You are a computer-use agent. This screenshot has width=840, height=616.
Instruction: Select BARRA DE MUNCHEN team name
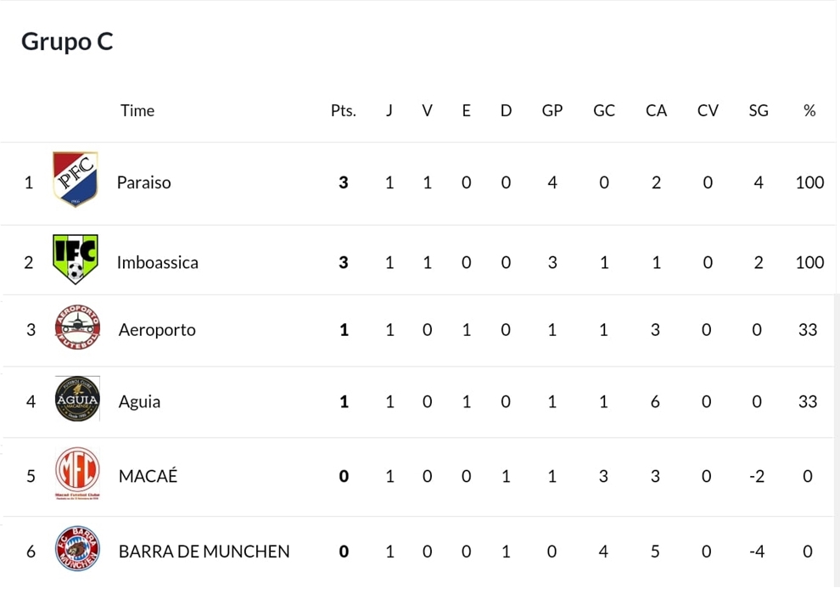pos(204,552)
